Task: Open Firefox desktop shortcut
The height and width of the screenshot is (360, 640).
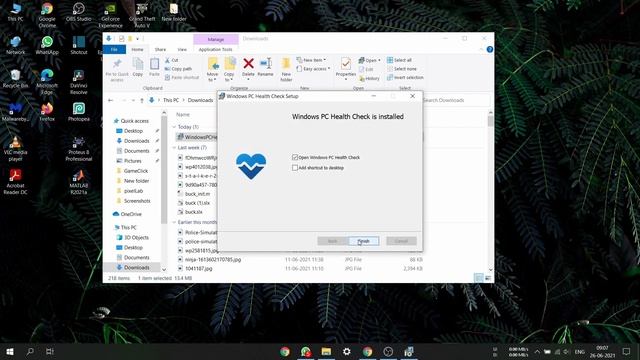Action: click(47, 112)
